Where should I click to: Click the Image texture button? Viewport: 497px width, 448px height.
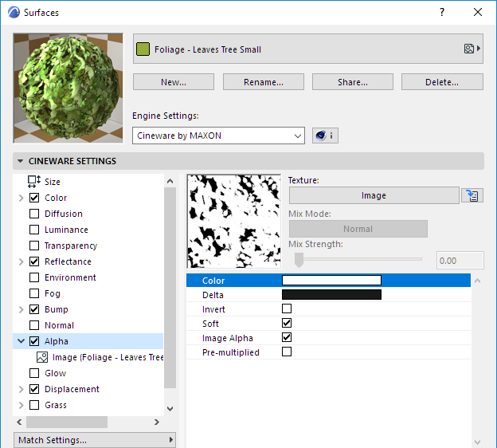click(374, 195)
